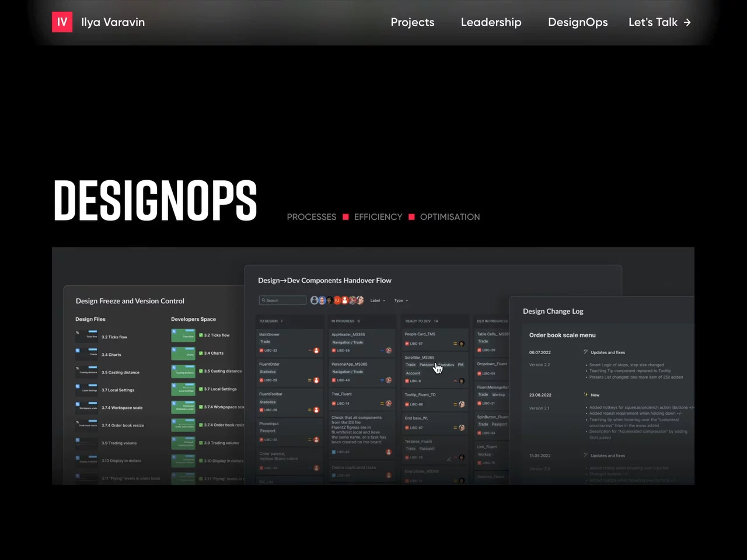
Task: Click '3.7 Local Settings' under Design Files
Action: pyautogui.click(x=118, y=390)
